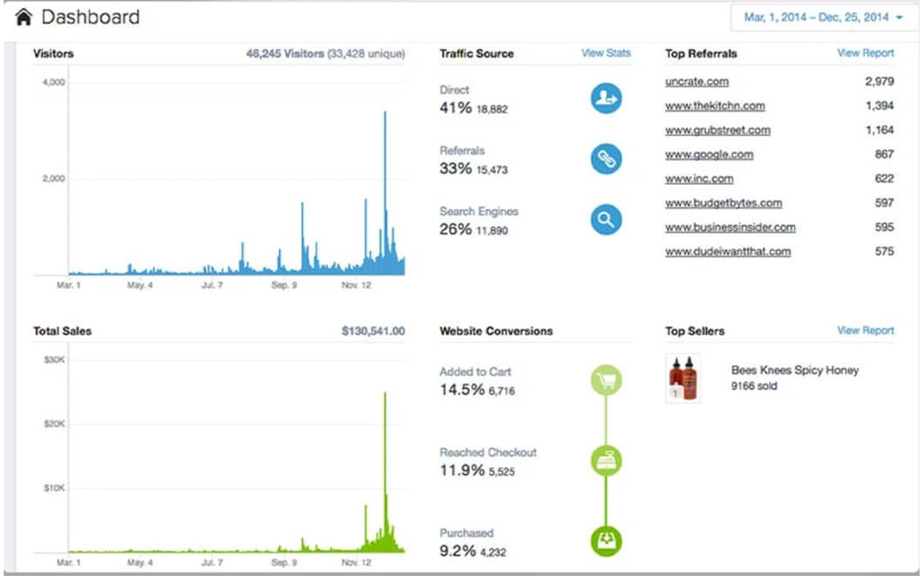Viewport: 924px width, 576px height.
Task: Click the Direct traffic source icon
Action: [x=606, y=98]
